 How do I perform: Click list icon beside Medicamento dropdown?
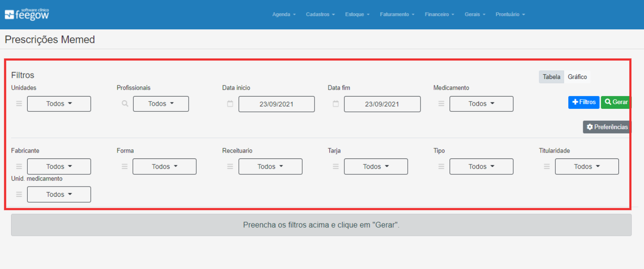pyautogui.click(x=441, y=104)
